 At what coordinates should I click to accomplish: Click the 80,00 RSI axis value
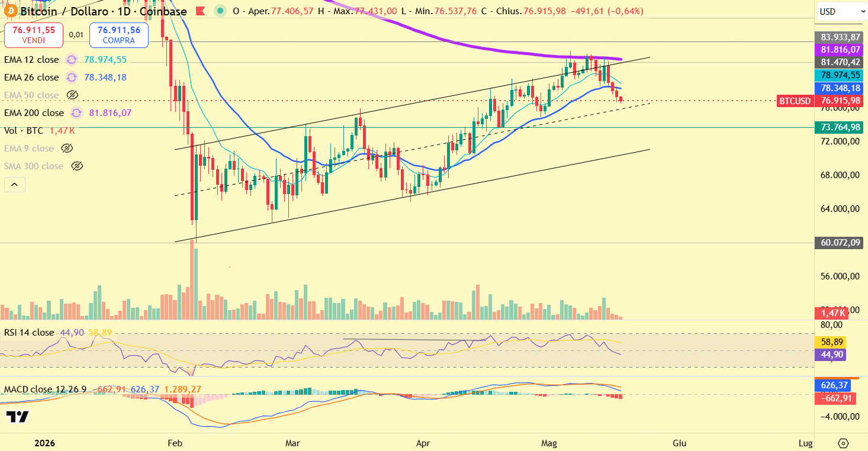[x=832, y=325]
